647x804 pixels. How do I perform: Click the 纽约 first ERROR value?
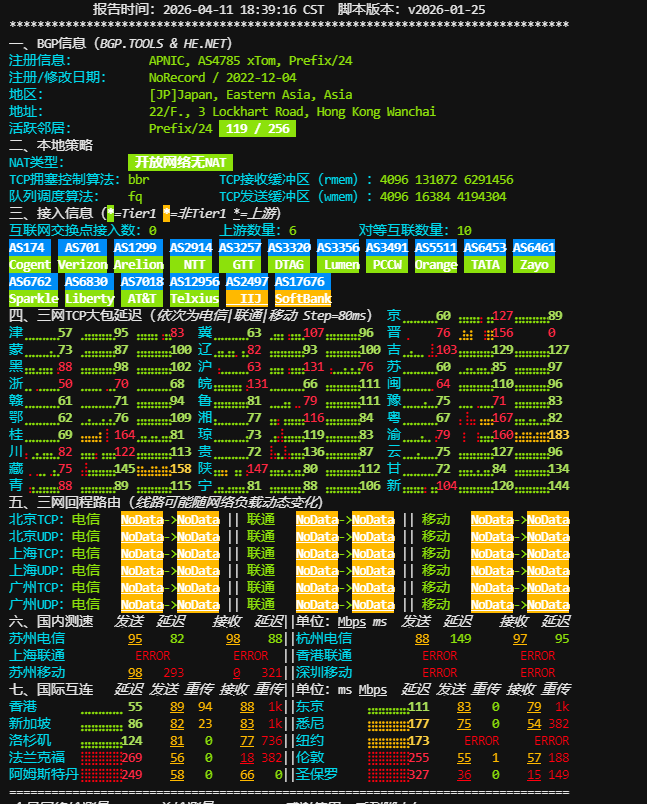click(481, 740)
